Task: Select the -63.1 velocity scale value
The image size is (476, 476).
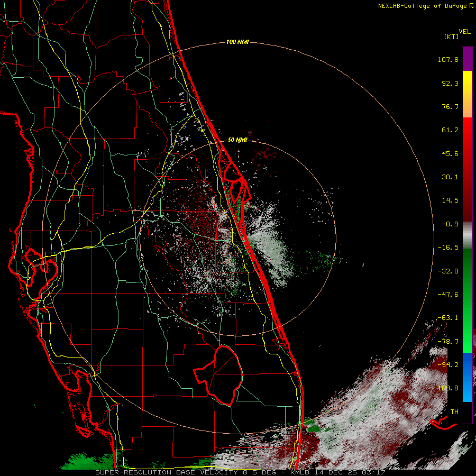Action: point(448,318)
